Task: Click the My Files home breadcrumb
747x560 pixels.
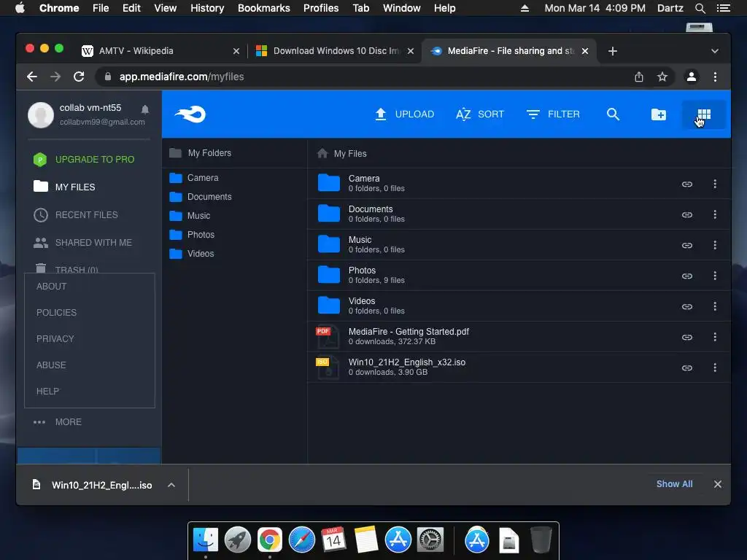Action: click(x=341, y=153)
